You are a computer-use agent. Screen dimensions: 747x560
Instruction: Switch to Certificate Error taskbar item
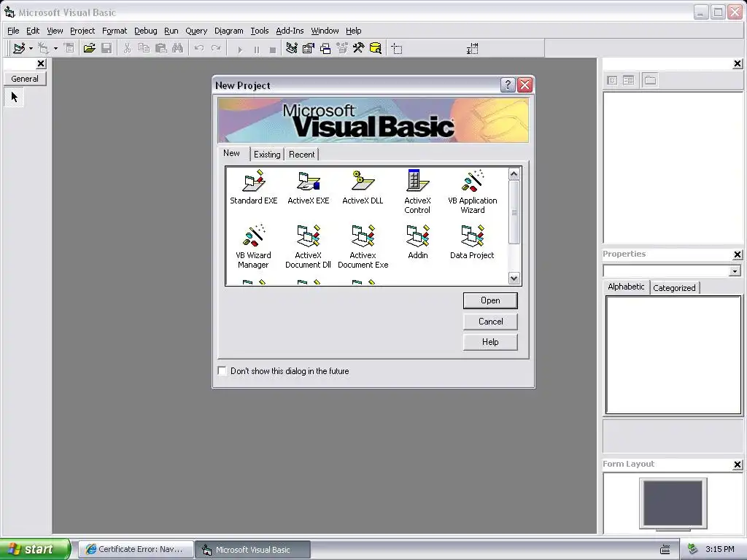tap(136, 549)
